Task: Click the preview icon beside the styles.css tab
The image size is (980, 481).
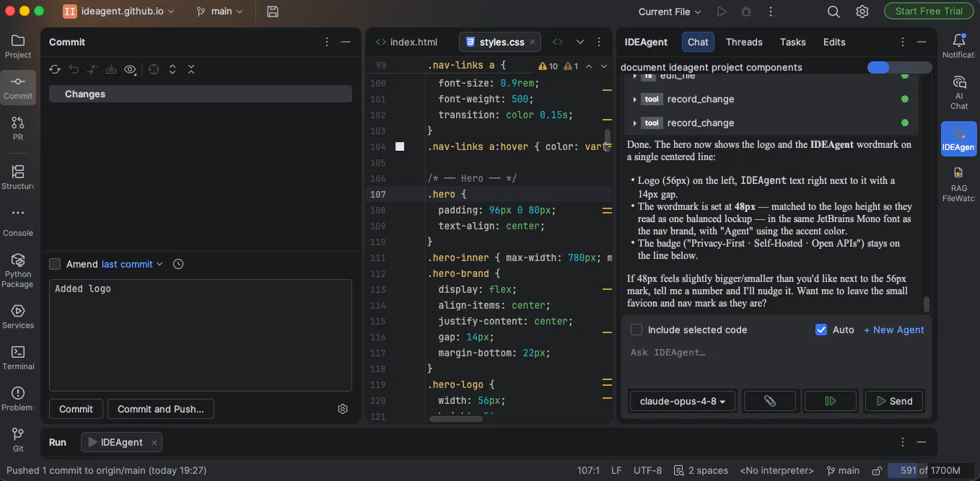Action: 557,42
